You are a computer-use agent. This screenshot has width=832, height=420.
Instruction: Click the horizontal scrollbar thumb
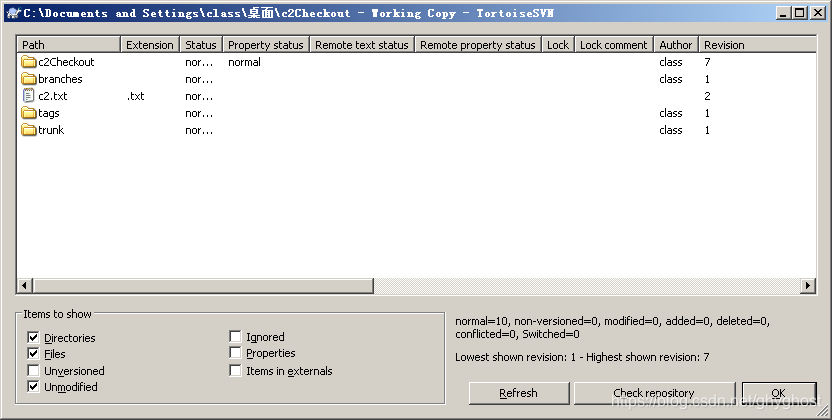point(203,286)
